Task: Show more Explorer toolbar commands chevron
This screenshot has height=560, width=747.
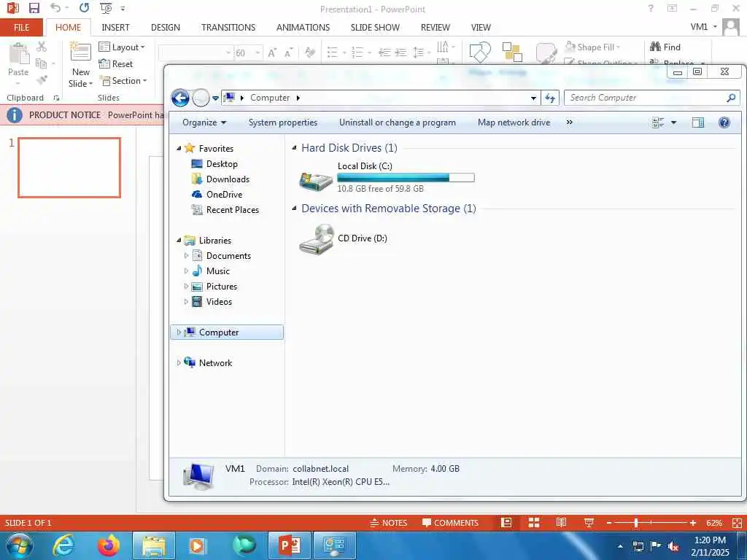Action: point(569,122)
